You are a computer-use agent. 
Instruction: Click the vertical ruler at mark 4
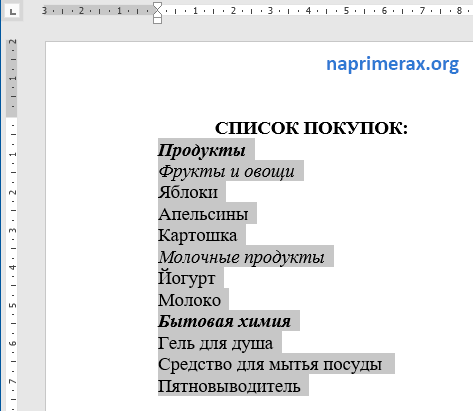[x=13, y=267]
